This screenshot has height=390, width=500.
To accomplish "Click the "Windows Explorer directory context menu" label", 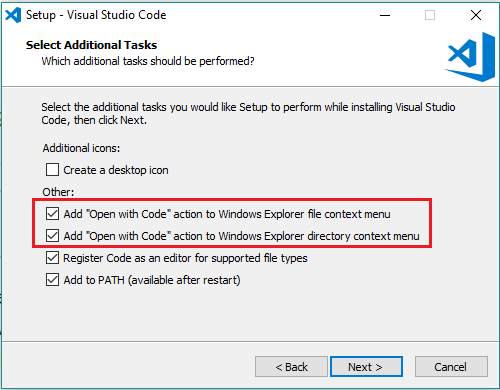I will pos(241,236).
